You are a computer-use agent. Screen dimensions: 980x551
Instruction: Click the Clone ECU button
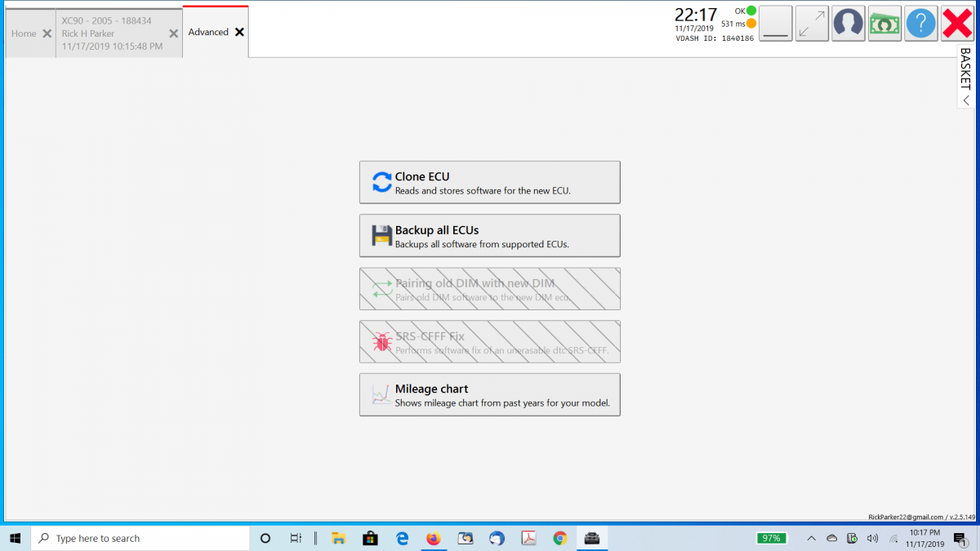point(489,182)
